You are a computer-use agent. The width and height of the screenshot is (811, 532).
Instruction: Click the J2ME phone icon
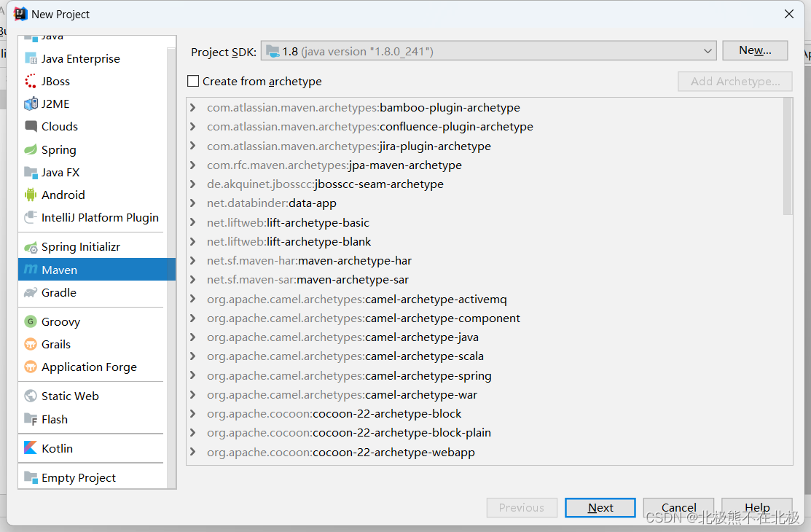coord(31,103)
